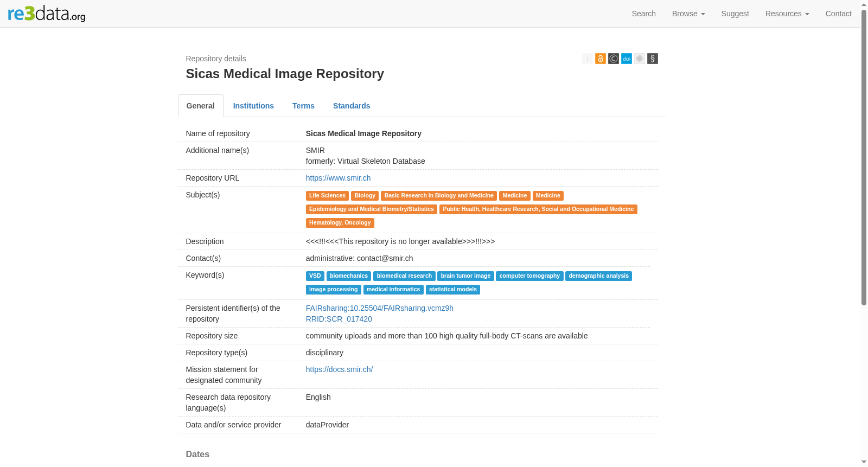Click the contact@smir.ch administrative contact text
This screenshot has height=467, width=868.
coord(385,258)
